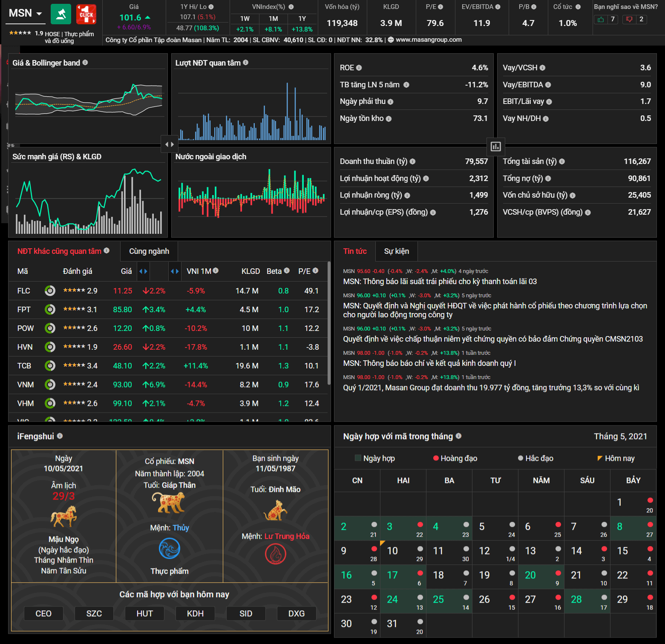Show info for P/B metric
The height and width of the screenshot is (644, 665).
534,7
